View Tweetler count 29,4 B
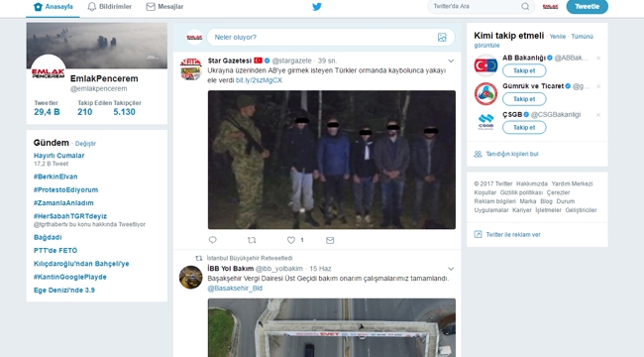Image resolution: width=644 pixels, height=357 pixels. pos(47,108)
